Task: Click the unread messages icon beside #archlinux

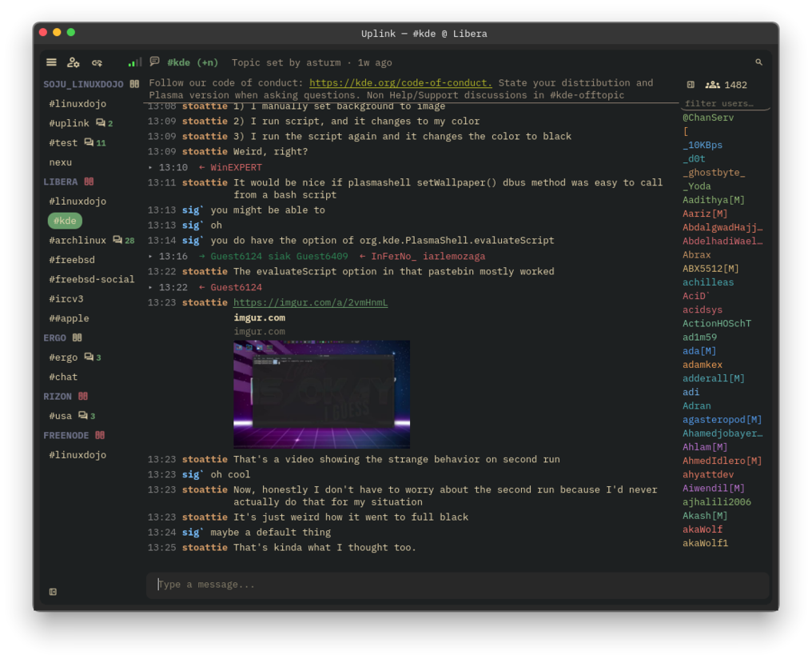Action: coord(117,240)
